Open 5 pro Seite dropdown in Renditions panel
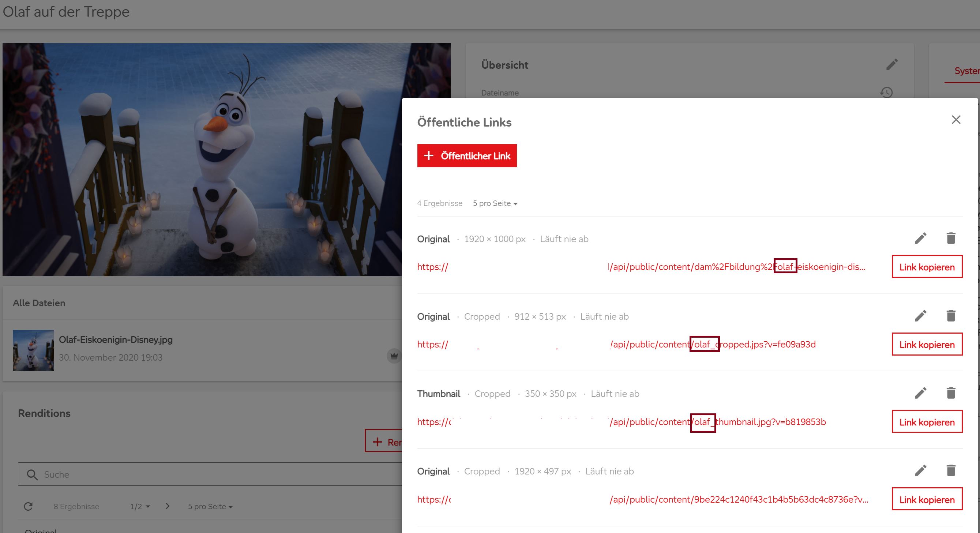 coord(209,506)
